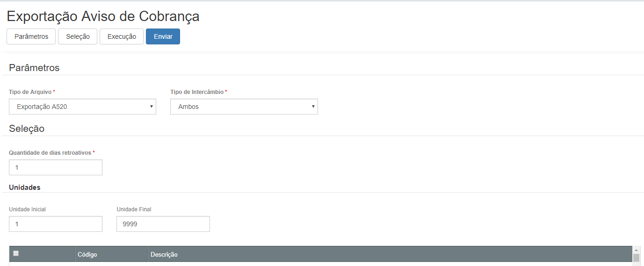This screenshot has width=644, height=266.
Task: Click the blue Enviar button
Action: [163, 36]
